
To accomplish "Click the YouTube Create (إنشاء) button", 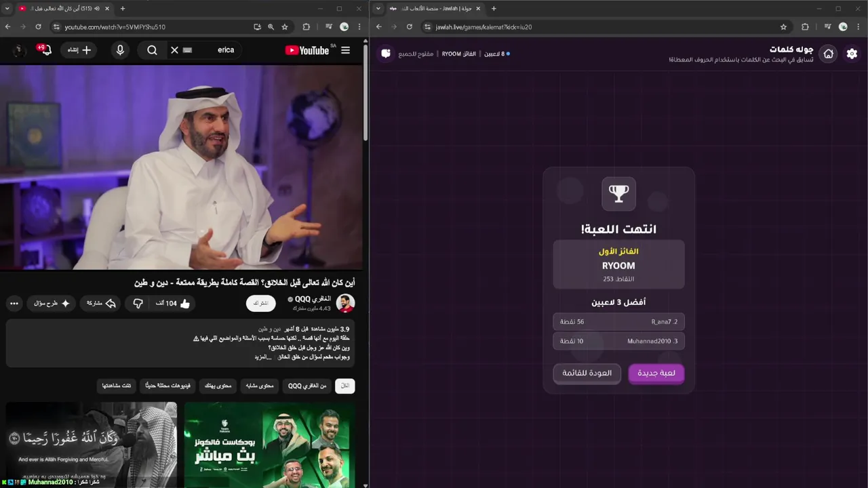I will (x=79, y=50).
